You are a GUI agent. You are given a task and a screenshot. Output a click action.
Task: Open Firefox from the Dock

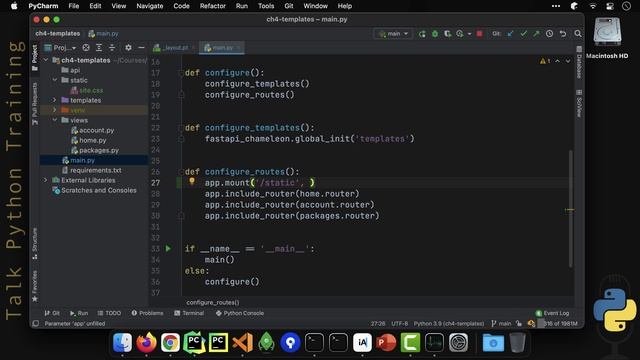pos(146,342)
